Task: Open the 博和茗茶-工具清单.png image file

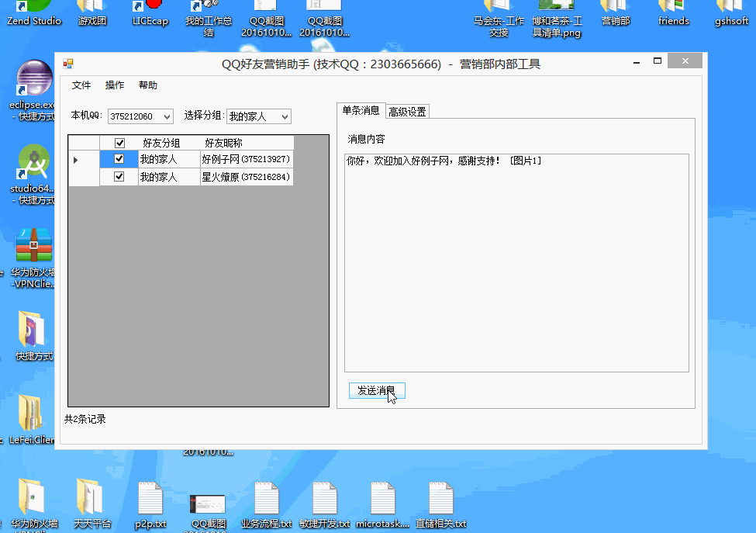Action: point(557,19)
